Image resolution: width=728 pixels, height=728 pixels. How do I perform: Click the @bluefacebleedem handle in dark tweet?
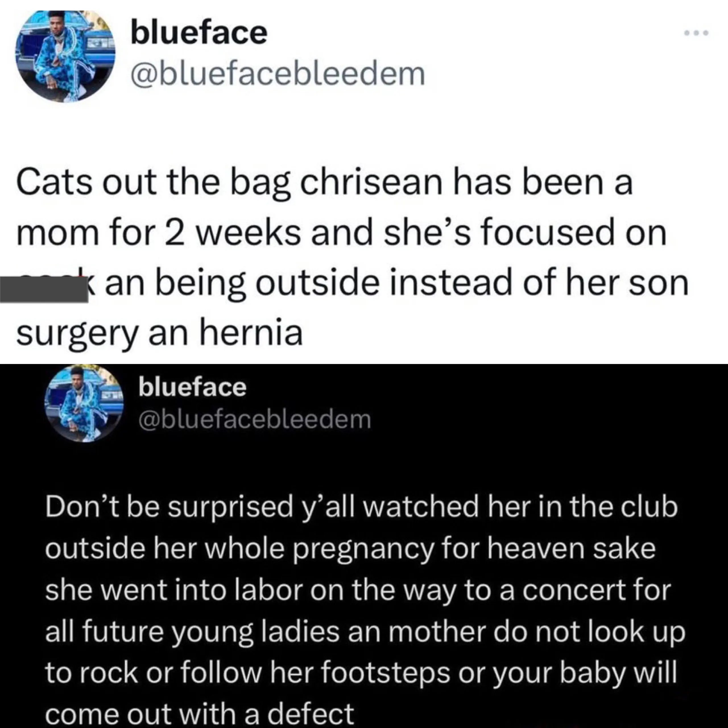coord(255,419)
